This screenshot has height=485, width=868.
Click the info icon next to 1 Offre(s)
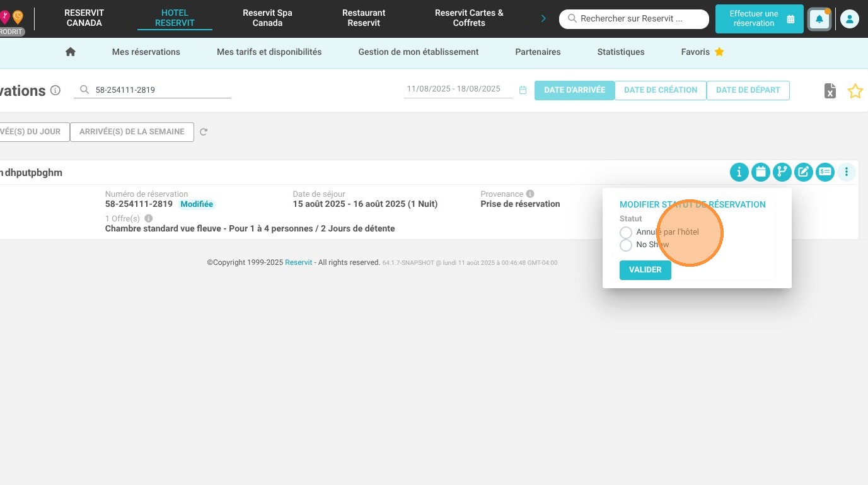click(x=149, y=218)
